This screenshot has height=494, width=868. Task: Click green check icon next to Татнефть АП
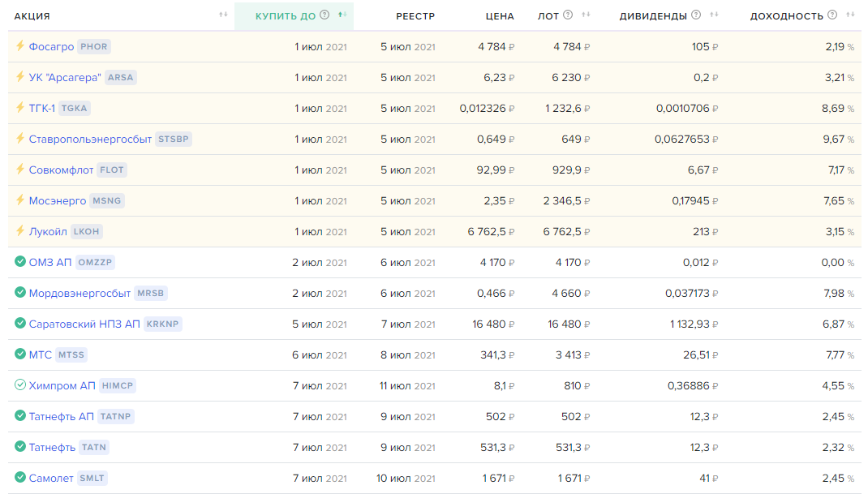(20, 415)
